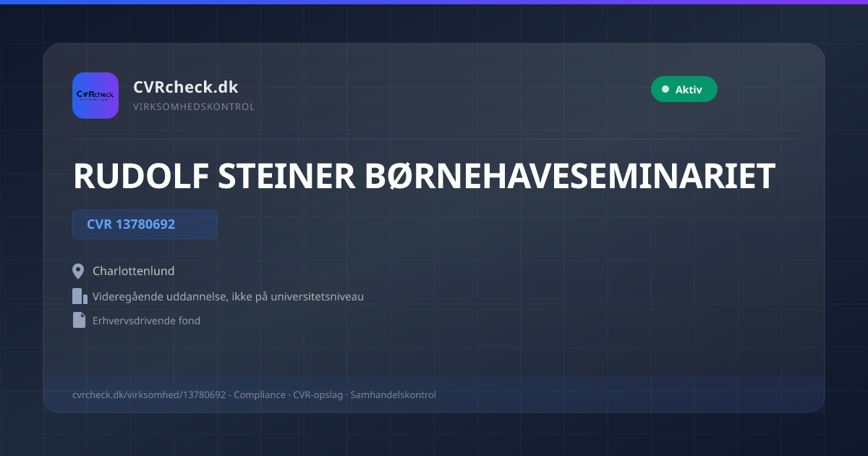Click the Charlottenlund location text
Screen dimensions: 868x456
click(134, 271)
